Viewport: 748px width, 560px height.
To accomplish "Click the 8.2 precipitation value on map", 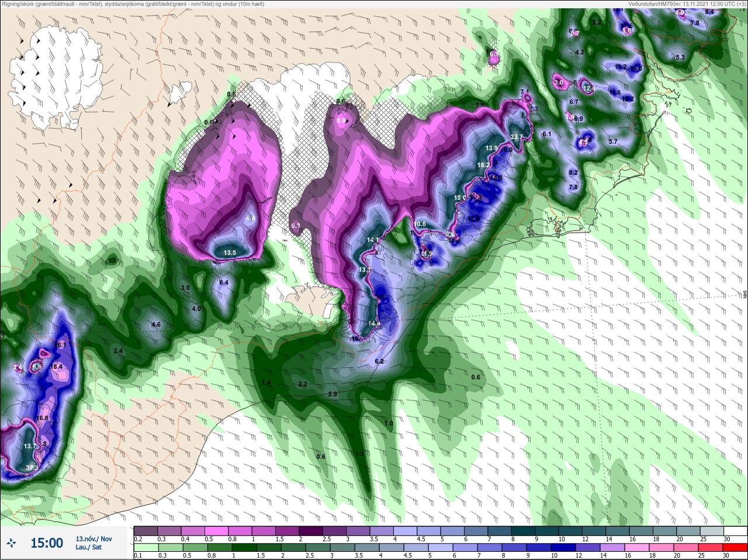I will [x=573, y=172].
